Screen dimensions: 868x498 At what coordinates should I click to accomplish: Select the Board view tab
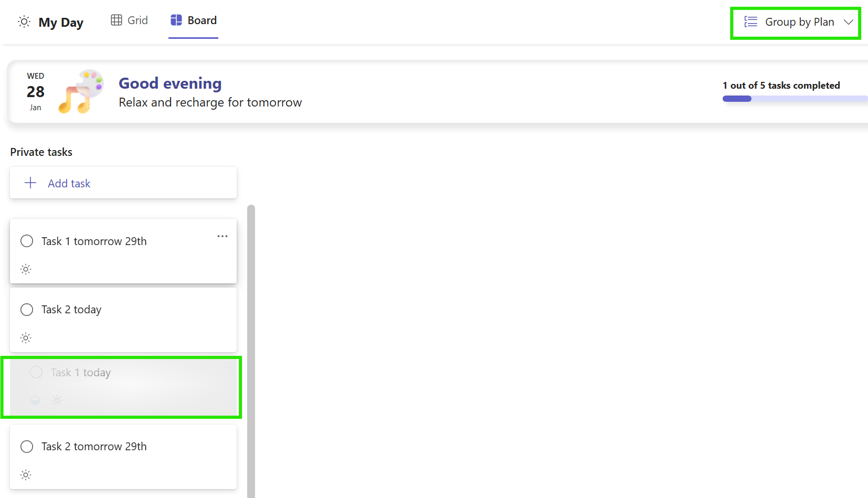pyautogui.click(x=194, y=20)
